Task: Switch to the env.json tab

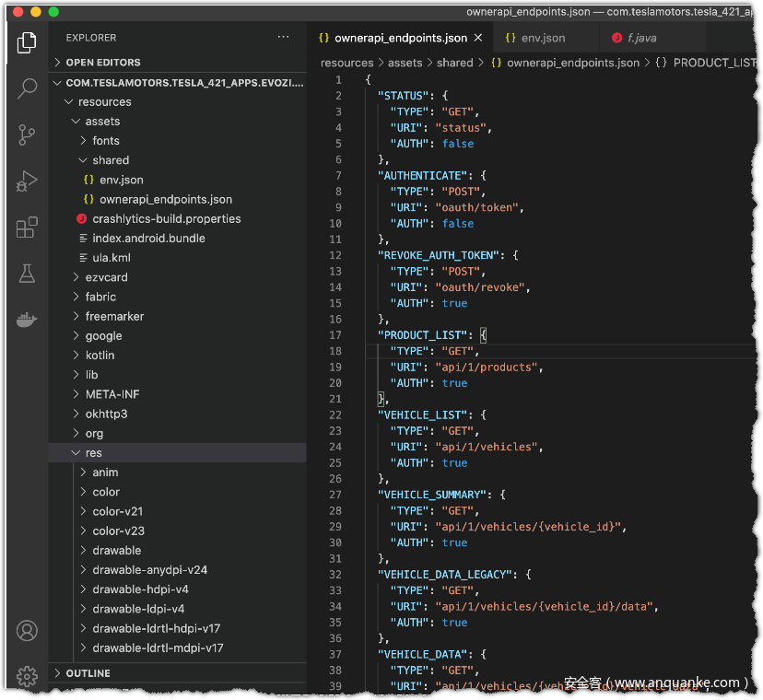Action: [x=543, y=39]
